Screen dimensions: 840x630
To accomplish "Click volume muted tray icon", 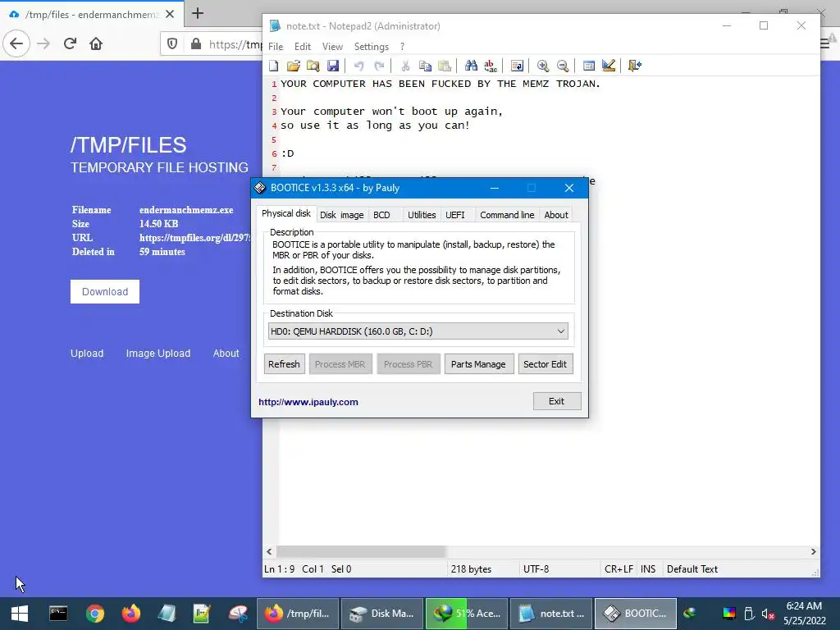I will click(768, 614).
